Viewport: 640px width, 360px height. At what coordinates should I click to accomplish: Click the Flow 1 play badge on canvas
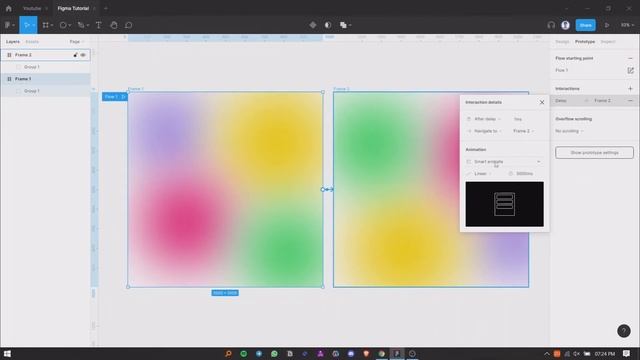point(115,97)
